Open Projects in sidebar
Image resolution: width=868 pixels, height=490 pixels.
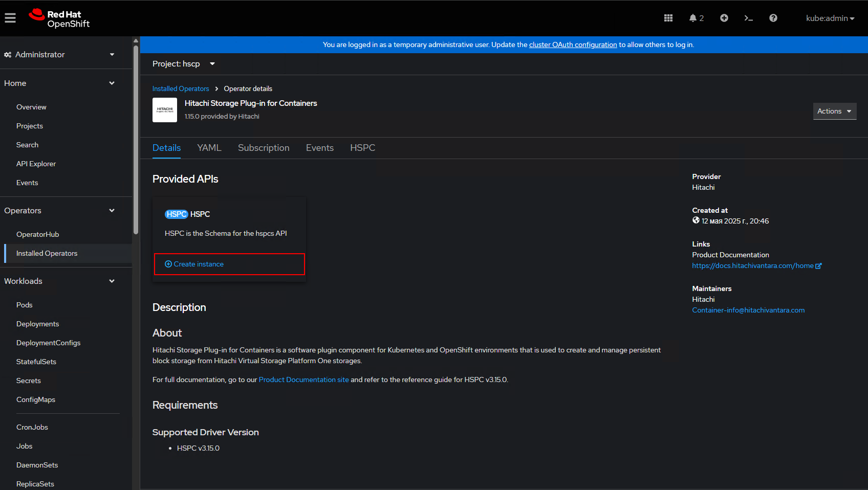click(30, 126)
